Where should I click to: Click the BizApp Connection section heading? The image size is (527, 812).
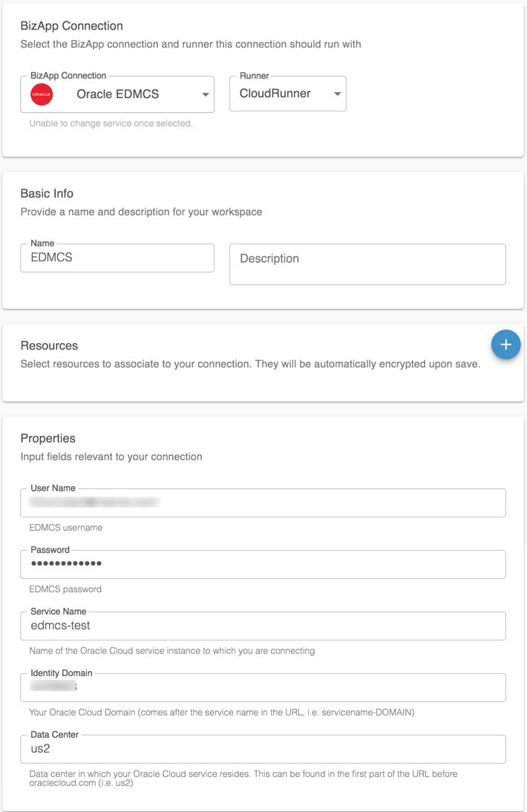pos(72,26)
